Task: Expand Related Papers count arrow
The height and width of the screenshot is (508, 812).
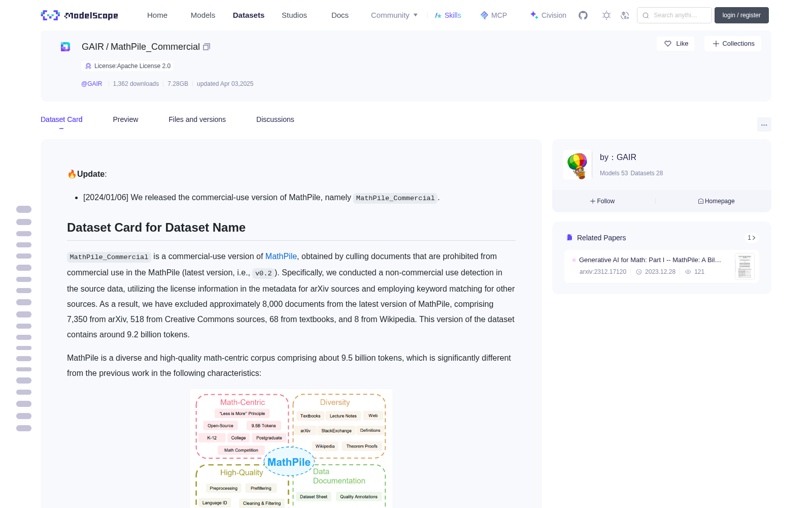Action: [x=752, y=238]
